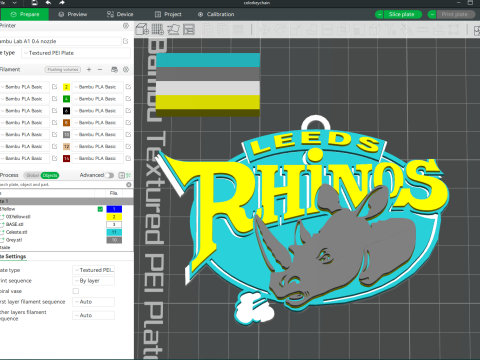
Task: Remove a filament with the minus icon
Action: pos(100,69)
